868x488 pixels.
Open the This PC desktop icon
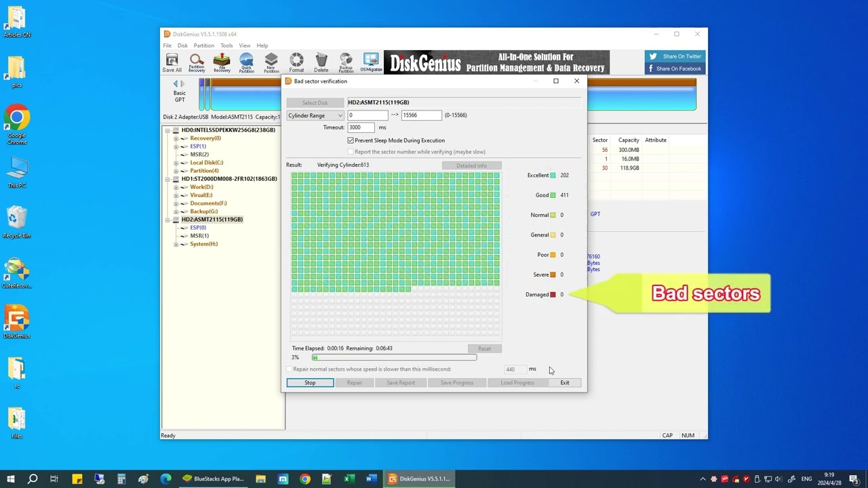point(17,174)
